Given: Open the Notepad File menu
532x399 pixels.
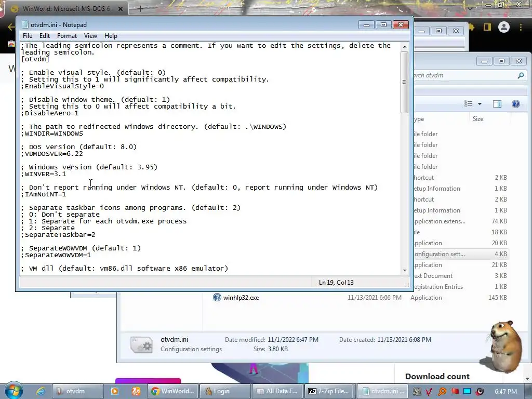Looking at the screenshot, I should tap(28, 36).
